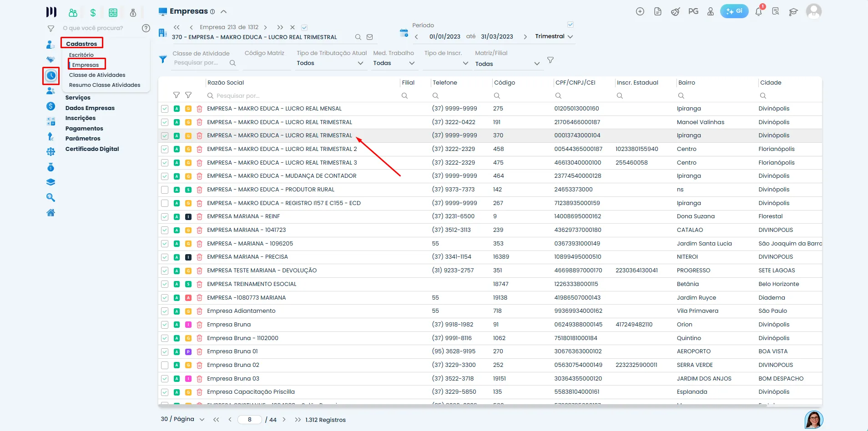Uncheck the Empresa Adiantamento row checkbox
868x431 pixels.
[x=165, y=311]
